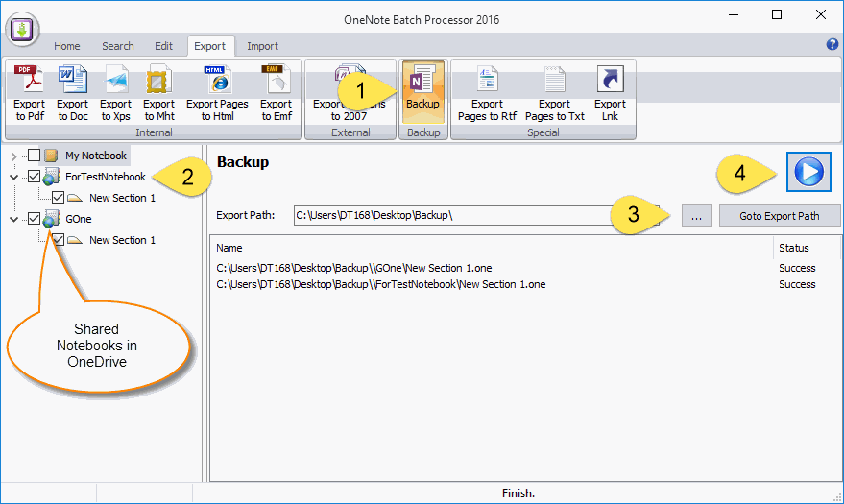This screenshot has width=844, height=504.
Task: Toggle the My Notebook checkbox
Action: click(34, 156)
